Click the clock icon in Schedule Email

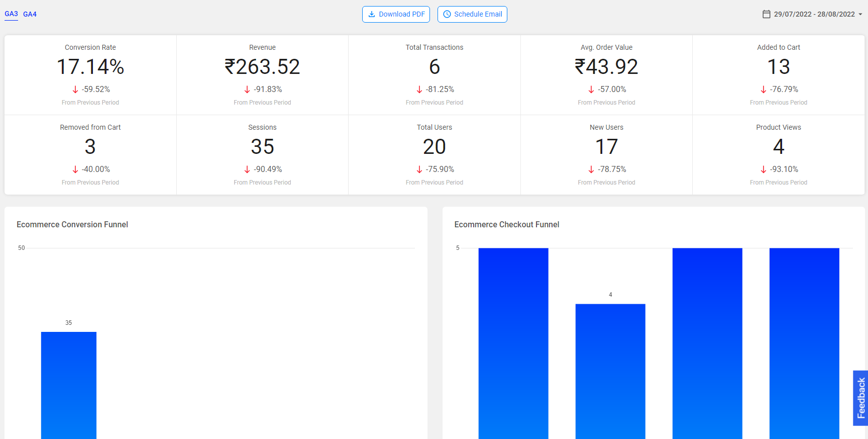pyautogui.click(x=447, y=14)
